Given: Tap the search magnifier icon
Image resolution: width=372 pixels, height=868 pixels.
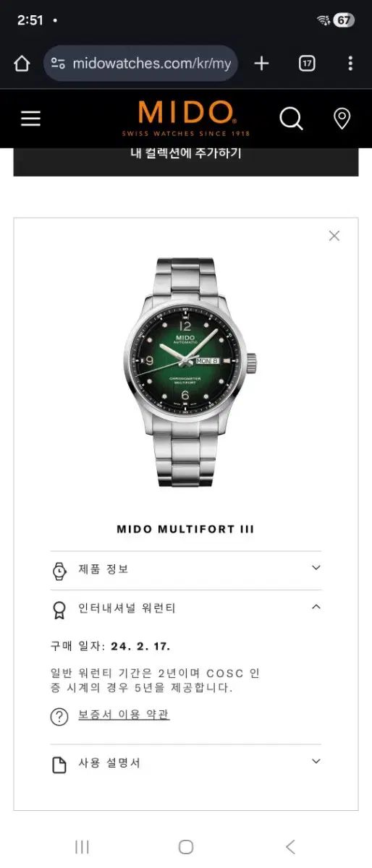Looking at the screenshot, I should coord(291,119).
